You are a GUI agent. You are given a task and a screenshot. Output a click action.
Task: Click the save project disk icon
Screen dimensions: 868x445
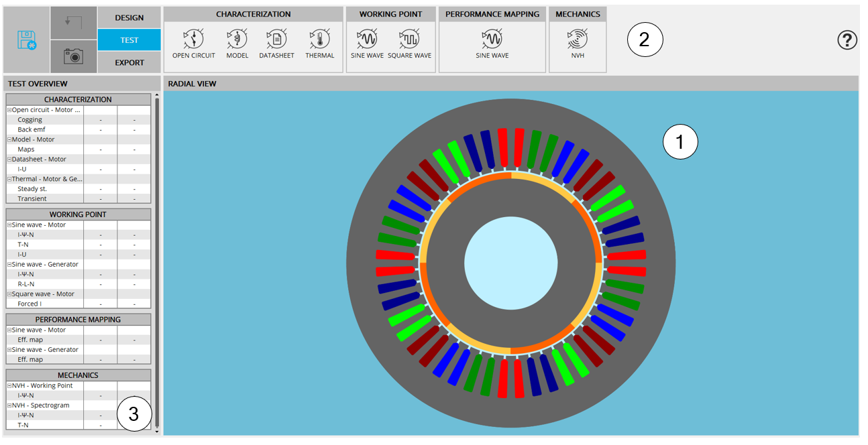click(x=27, y=40)
